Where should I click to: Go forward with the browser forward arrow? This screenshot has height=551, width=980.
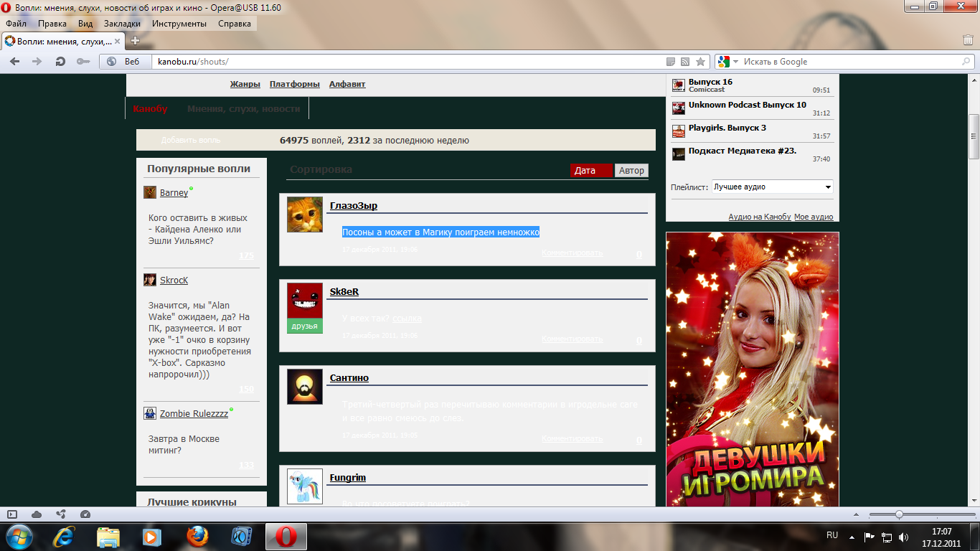click(x=37, y=62)
